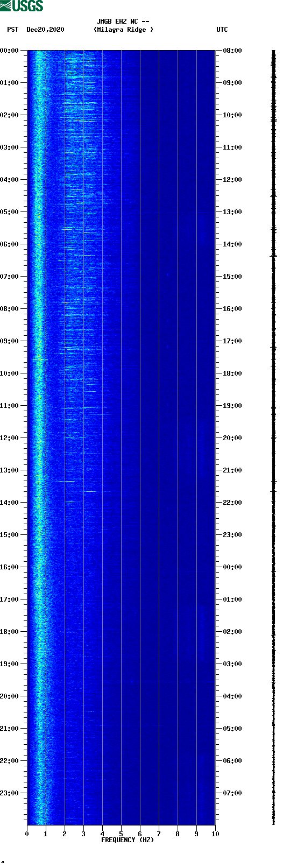This screenshot has height=868, width=297.
Task: Click the UTC '11:00' time label
Action: point(232,147)
